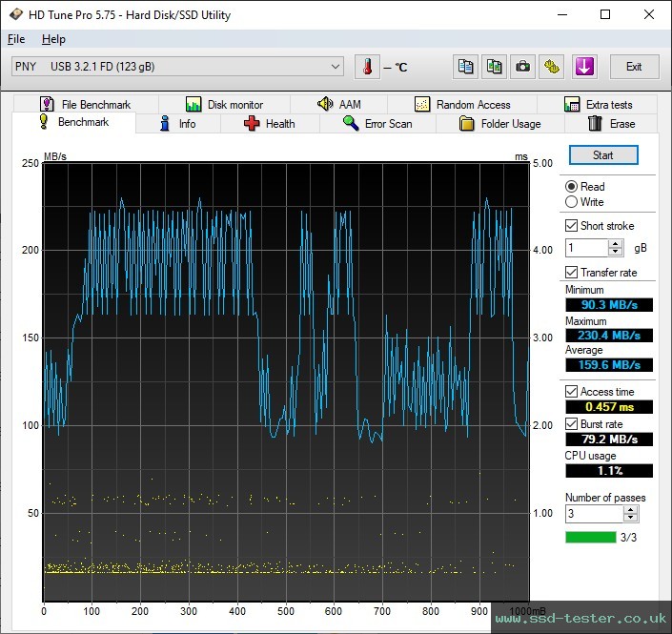Switch to the Health tab
The height and width of the screenshot is (634, 672).
(270, 123)
